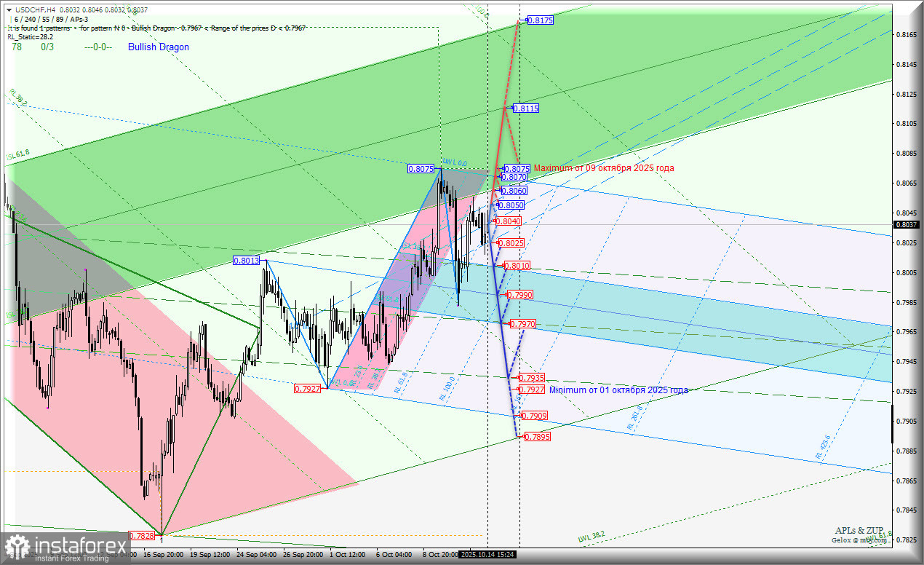The image size is (924, 565).
Task: Click the 'Maximum от 09 октября 2025 года' text
Action: click(x=604, y=168)
